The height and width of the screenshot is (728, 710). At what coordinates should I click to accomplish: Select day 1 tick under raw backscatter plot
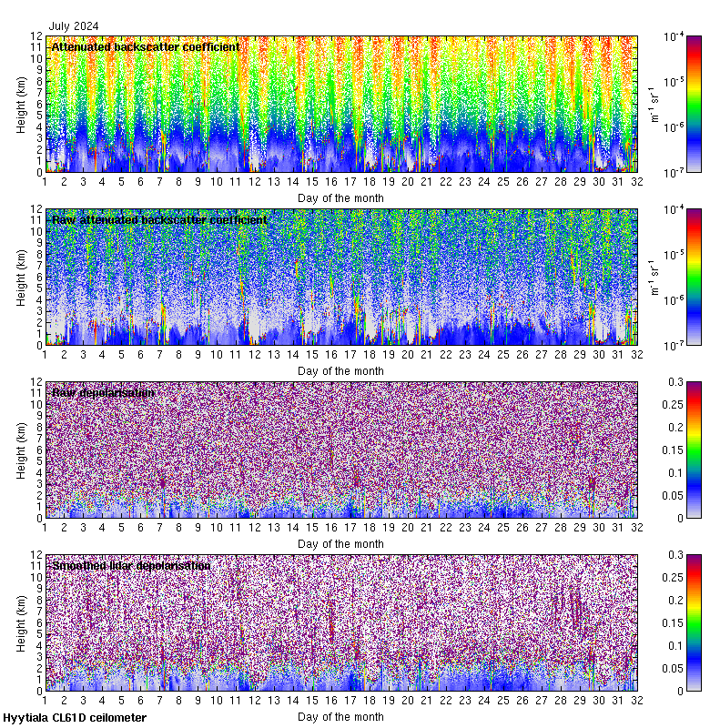tap(45, 355)
